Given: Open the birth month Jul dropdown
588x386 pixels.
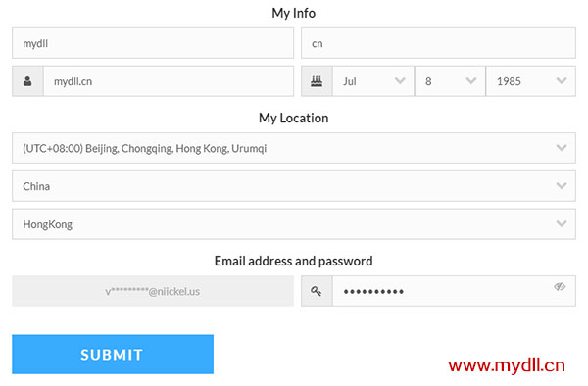Looking at the screenshot, I should coord(373,81).
